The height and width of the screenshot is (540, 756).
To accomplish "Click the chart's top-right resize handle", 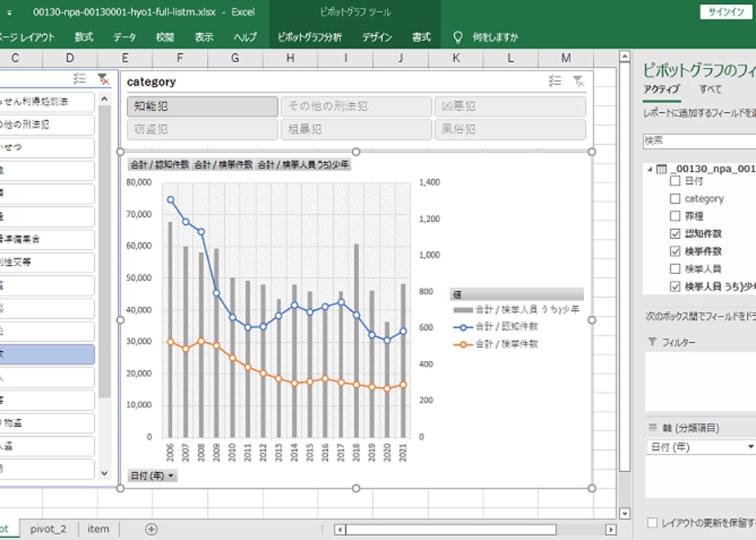I will [592, 151].
